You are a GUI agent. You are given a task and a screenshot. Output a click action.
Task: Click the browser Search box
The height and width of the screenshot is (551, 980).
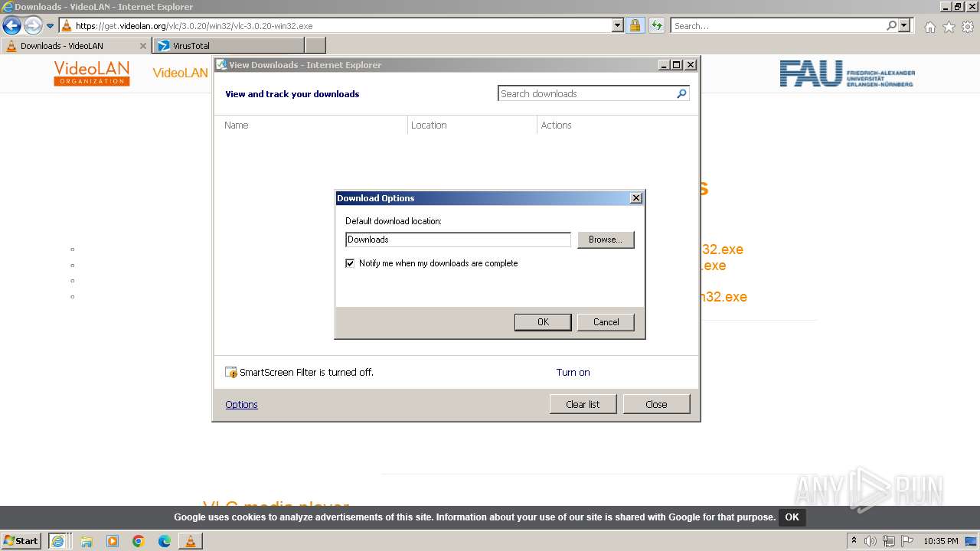[x=778, y=25]
